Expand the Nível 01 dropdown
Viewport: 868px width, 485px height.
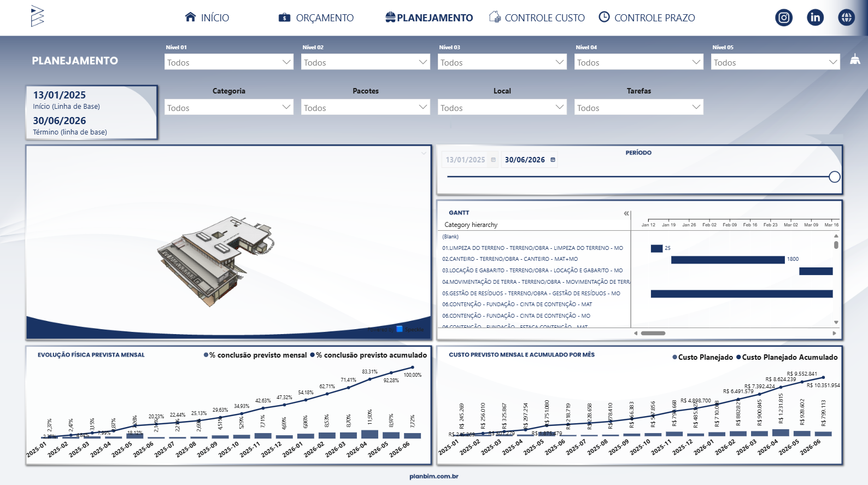[x=228, y=62]
